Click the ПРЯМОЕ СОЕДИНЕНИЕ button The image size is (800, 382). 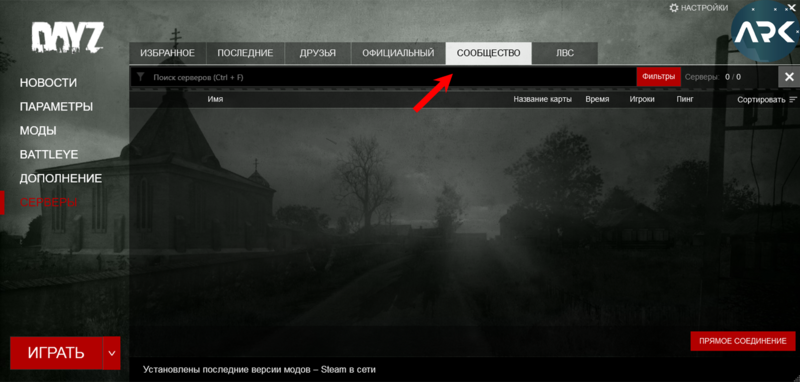(x=742, y=341)
